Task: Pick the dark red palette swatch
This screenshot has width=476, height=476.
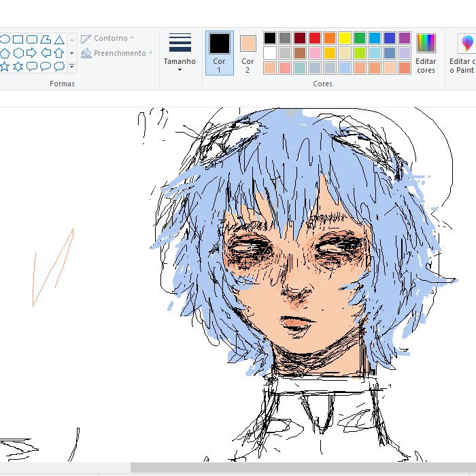Action: pyautogui.click(x=300, y=38)
